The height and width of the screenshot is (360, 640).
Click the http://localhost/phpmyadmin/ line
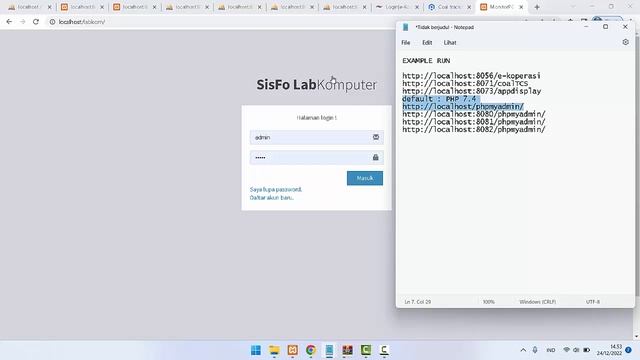point(463,107)
